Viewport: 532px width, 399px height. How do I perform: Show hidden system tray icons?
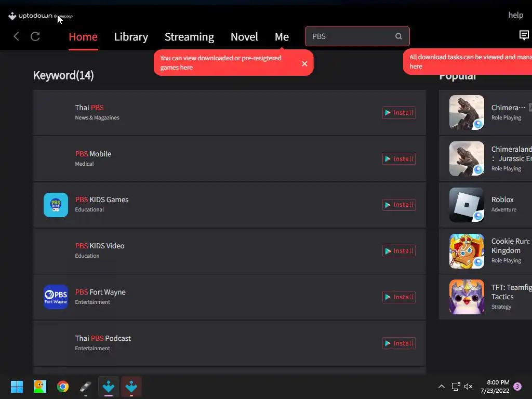click(x=442, y=387)
